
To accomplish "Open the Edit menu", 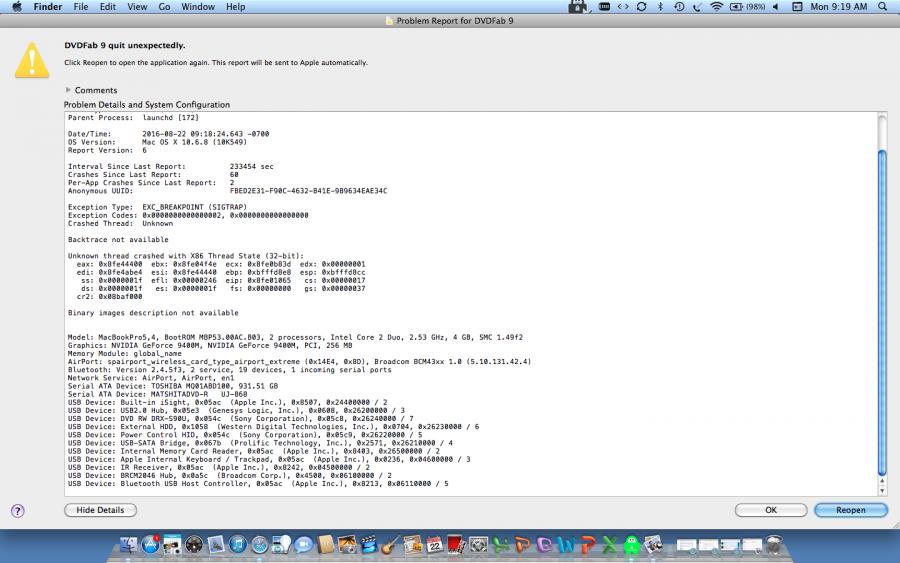I will coord(108,7).
